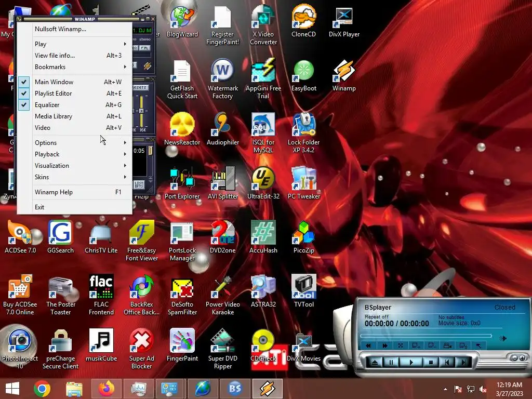This screenshot has width=532, height=399.
Task: Click BSplayer next track button
Action: [463, 362]
